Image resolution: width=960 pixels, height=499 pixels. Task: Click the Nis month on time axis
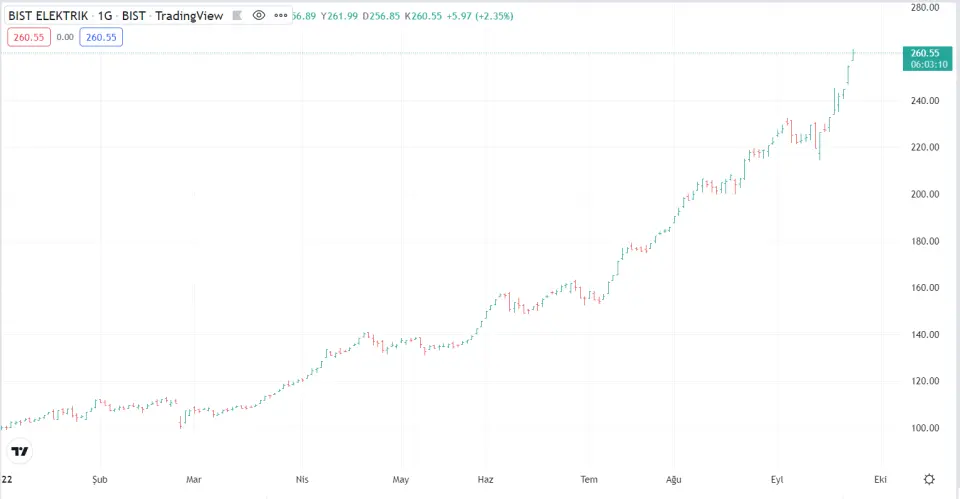tap(302, 479)
